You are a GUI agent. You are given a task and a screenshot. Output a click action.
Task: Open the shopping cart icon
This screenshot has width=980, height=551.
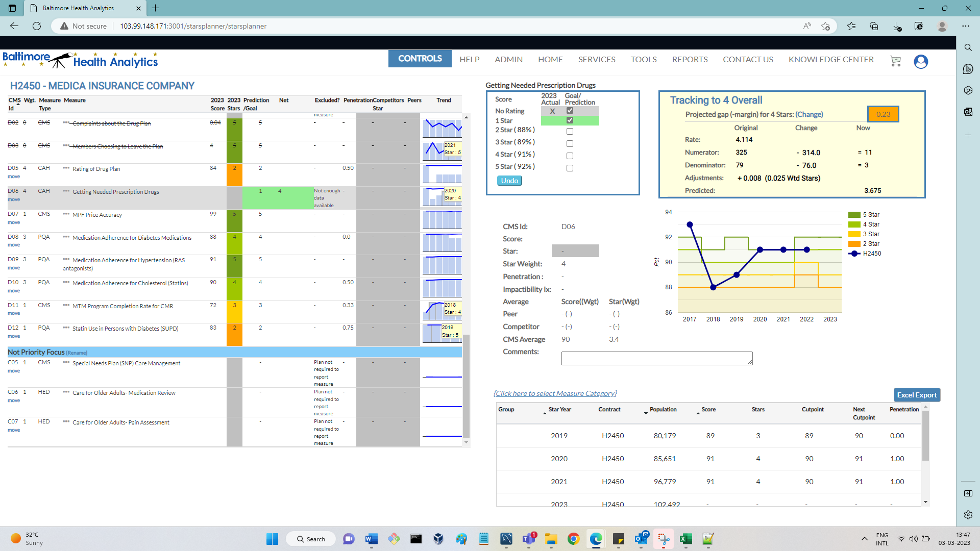[895, 61]
